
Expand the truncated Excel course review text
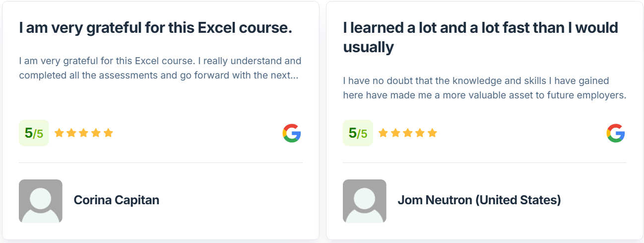tap(160, 68)
